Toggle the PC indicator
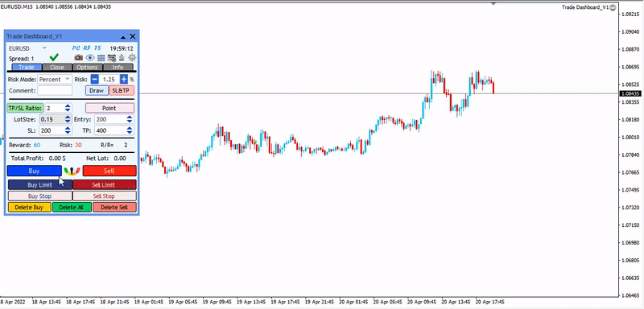The height and width of the screenshot is (309, 644). (x=76, y=48)
